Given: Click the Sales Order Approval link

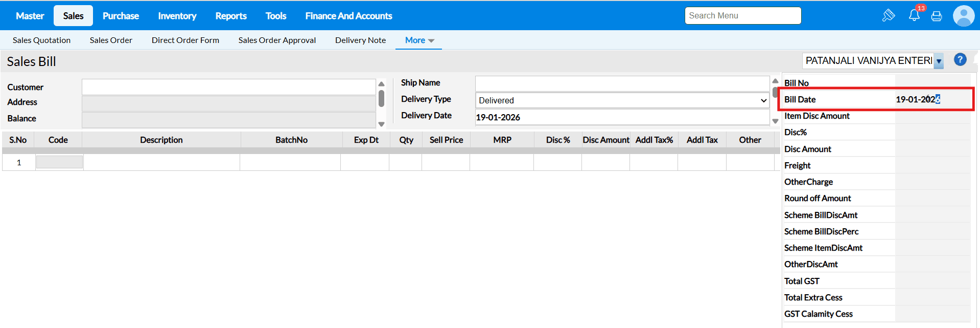Looking at the screenshot, I should click(277, 40).
